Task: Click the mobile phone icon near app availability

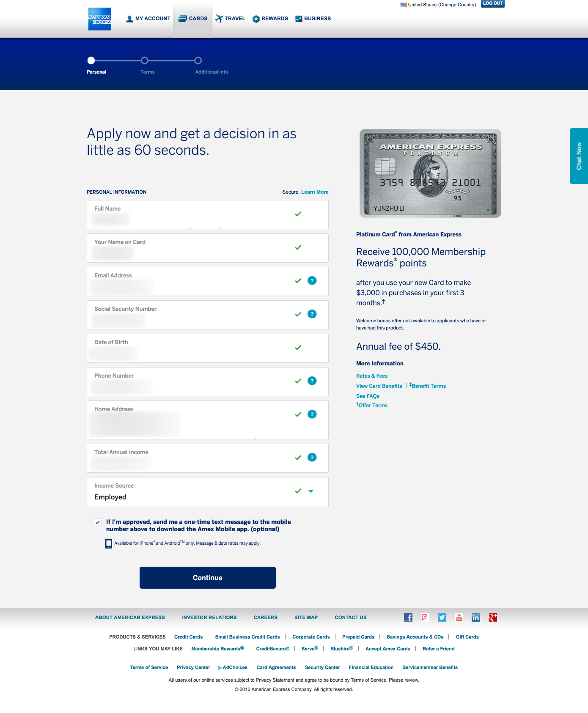Action: (109, 544)
